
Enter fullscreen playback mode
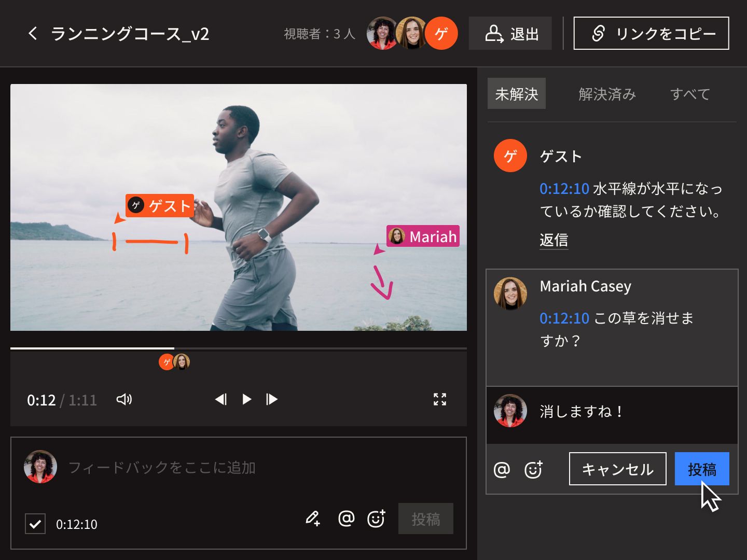(440, 399)
